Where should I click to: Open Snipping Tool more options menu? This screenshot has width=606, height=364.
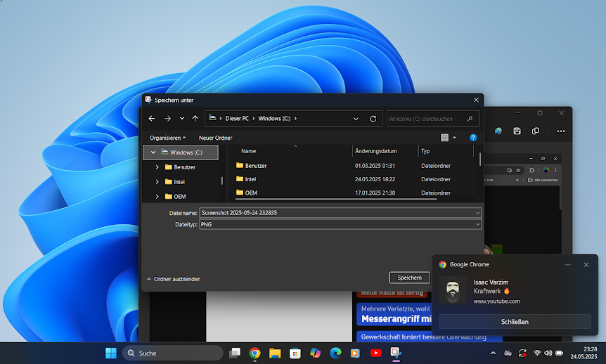pos(561,131)
